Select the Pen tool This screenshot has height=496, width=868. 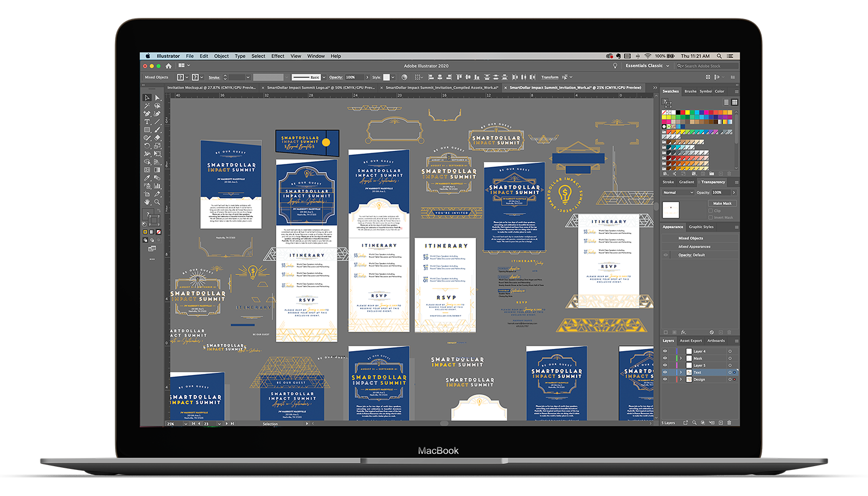147,113
